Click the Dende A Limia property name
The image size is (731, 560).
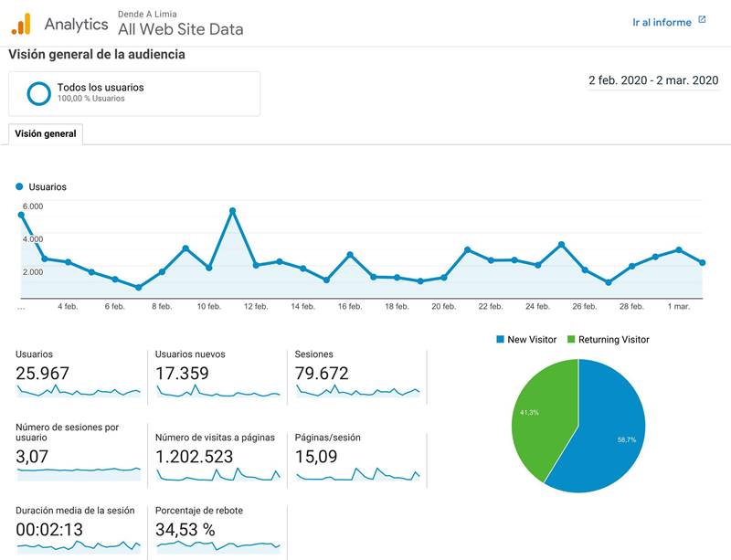147,14
